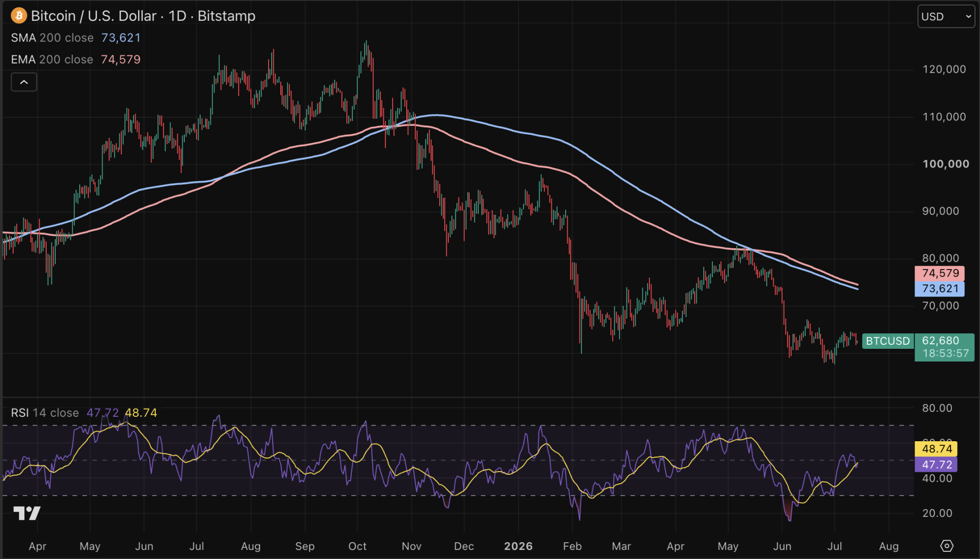Click the 74,579 EMA price tag

pos(939,273)
